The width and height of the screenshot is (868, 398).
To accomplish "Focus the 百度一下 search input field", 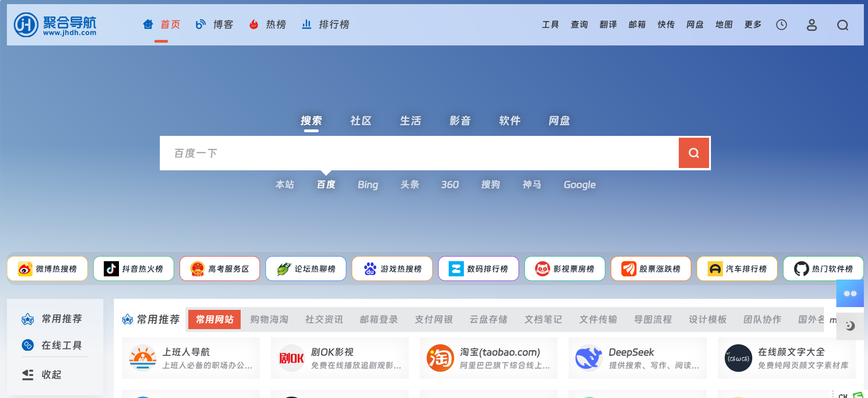I will pos(419,153).
